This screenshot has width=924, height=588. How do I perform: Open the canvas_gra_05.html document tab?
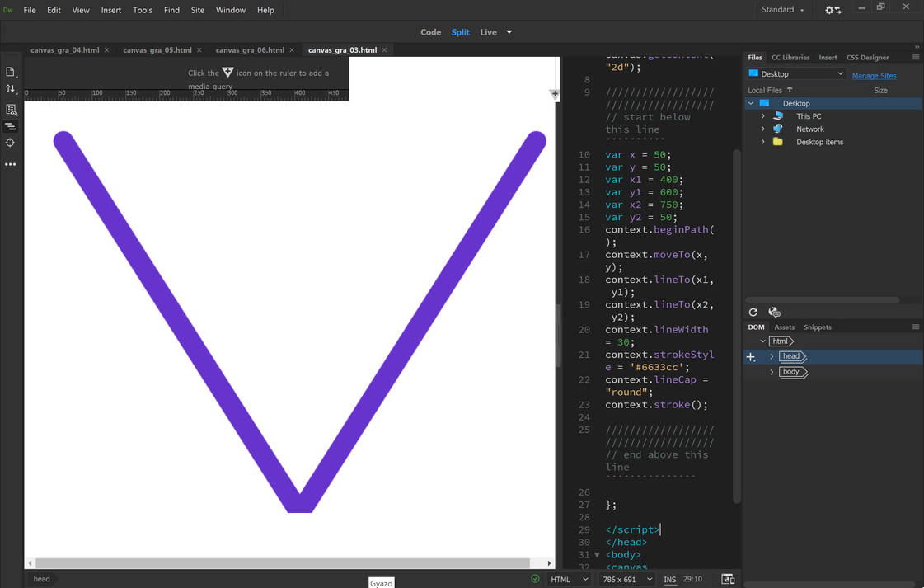157,50
